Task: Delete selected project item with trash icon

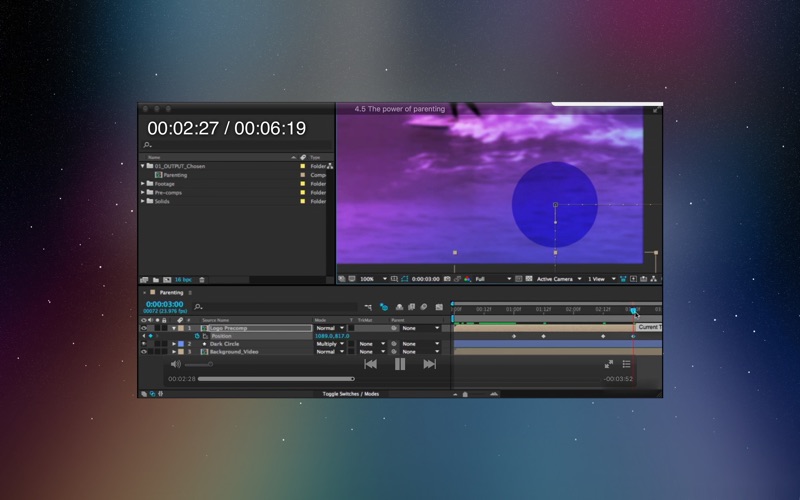Action: (202, 280)
